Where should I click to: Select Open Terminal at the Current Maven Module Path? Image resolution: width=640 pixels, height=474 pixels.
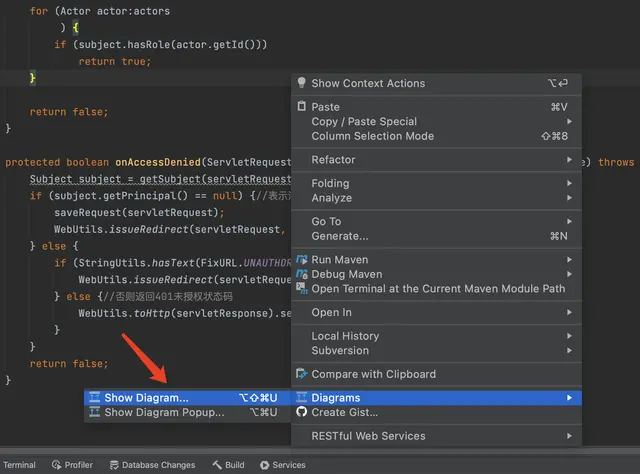[436, 289]
